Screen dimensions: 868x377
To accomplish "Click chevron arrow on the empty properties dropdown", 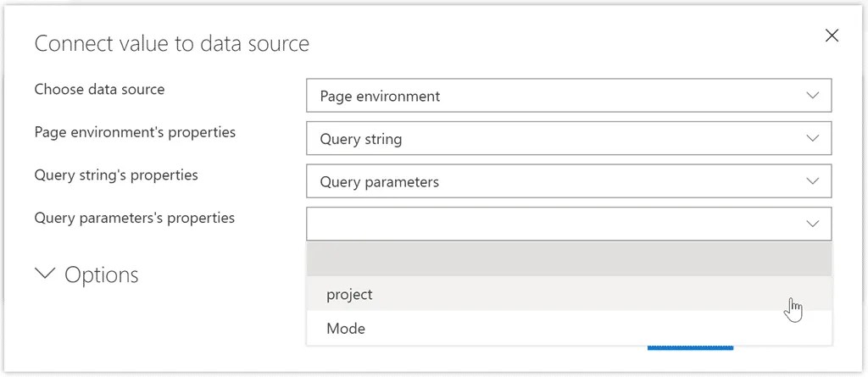I will [x=813, y=224].
